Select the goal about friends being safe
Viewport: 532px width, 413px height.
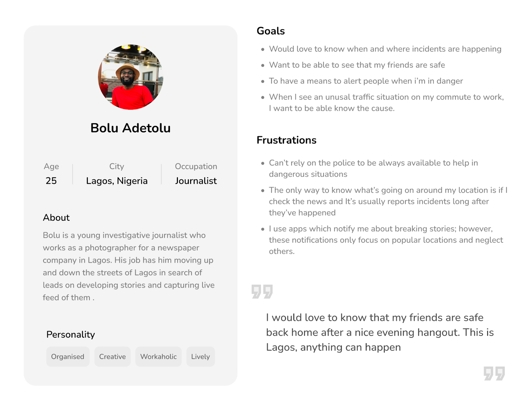pos(357,65)
